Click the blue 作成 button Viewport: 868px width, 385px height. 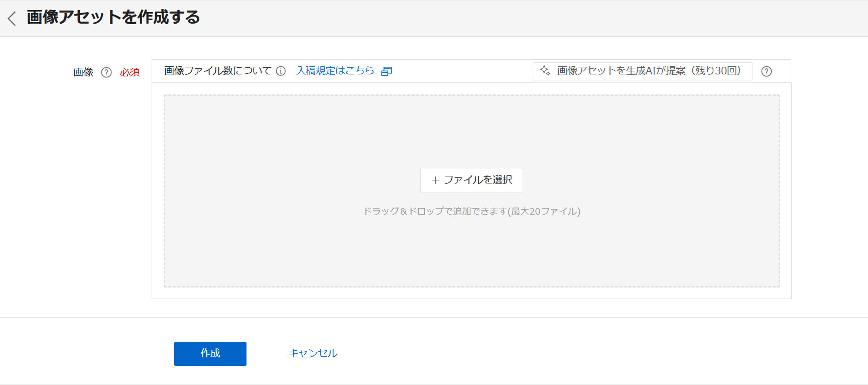pos(210,354)
